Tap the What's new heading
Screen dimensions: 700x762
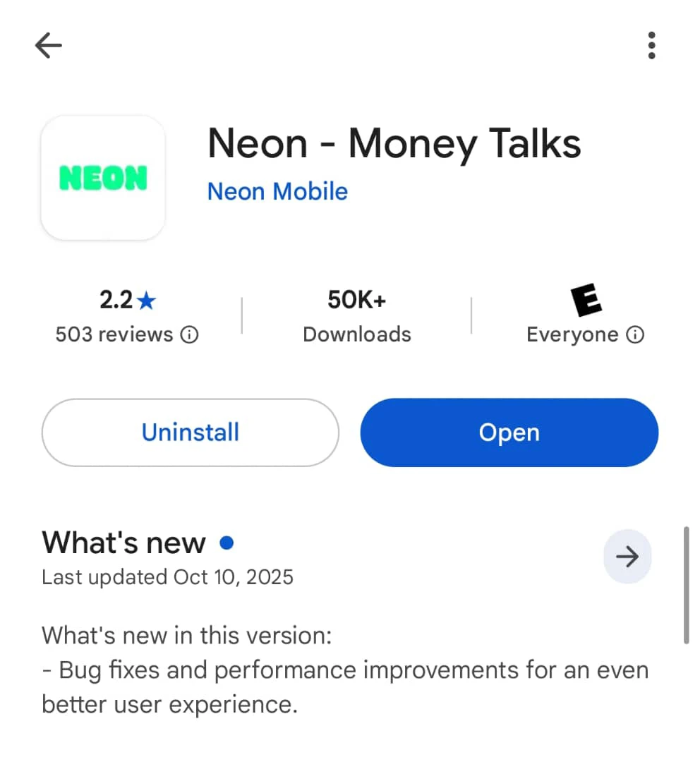(x=124, y=543)
